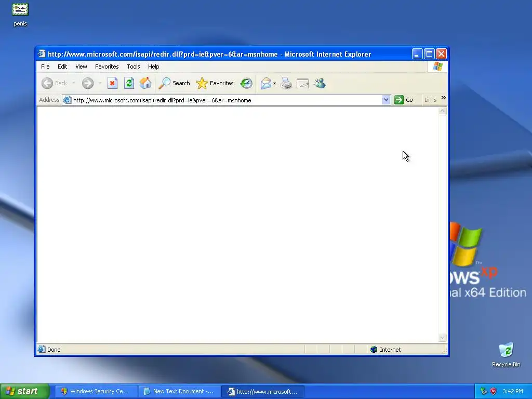The image size is (532, 399).
Task: Open the History toolbar icon
Action: point(246,83)
